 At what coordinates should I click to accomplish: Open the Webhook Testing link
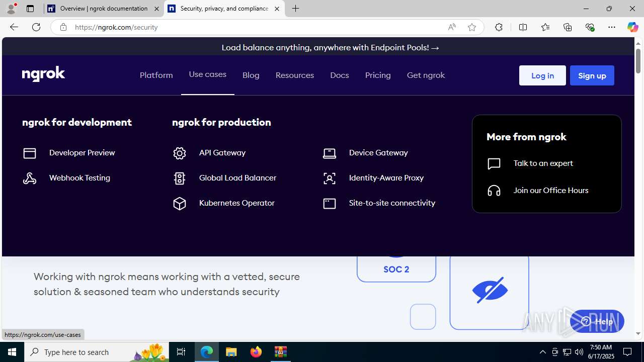(79, 178)
